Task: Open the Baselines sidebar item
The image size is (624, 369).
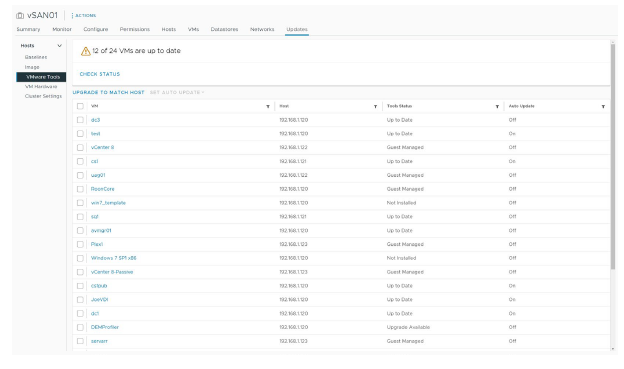Action: point(36,57)
